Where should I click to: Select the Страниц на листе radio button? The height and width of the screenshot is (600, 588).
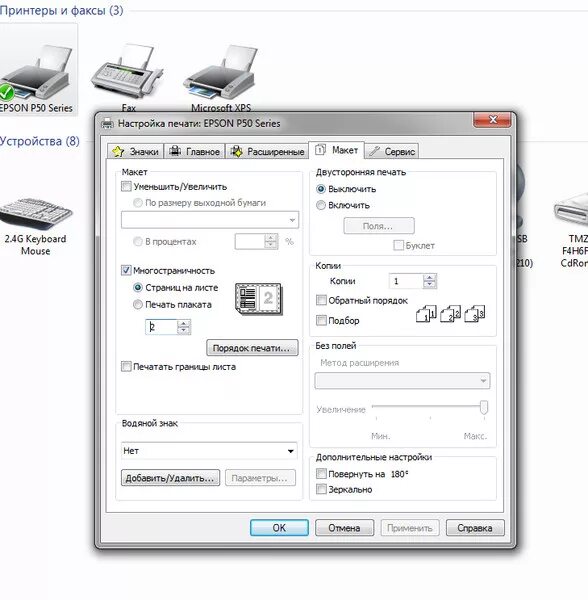tap(138, 287)
